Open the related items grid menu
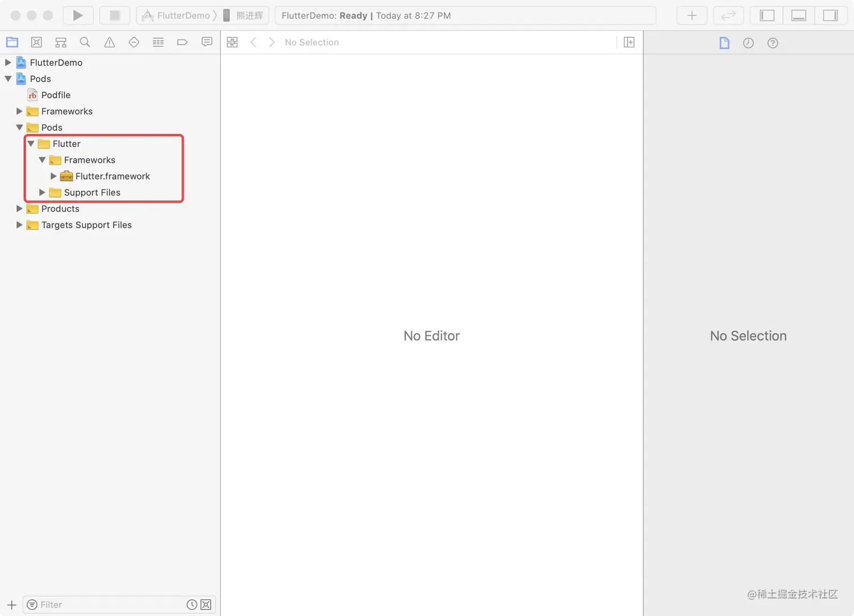854x616 pixels. pos(232,42)
